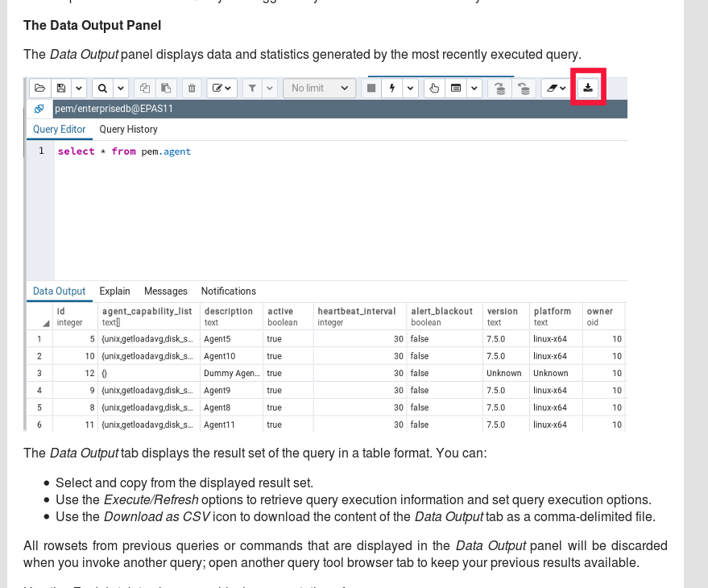
Task: Click the Find magnifier icon
Action: tap(102, 88)
